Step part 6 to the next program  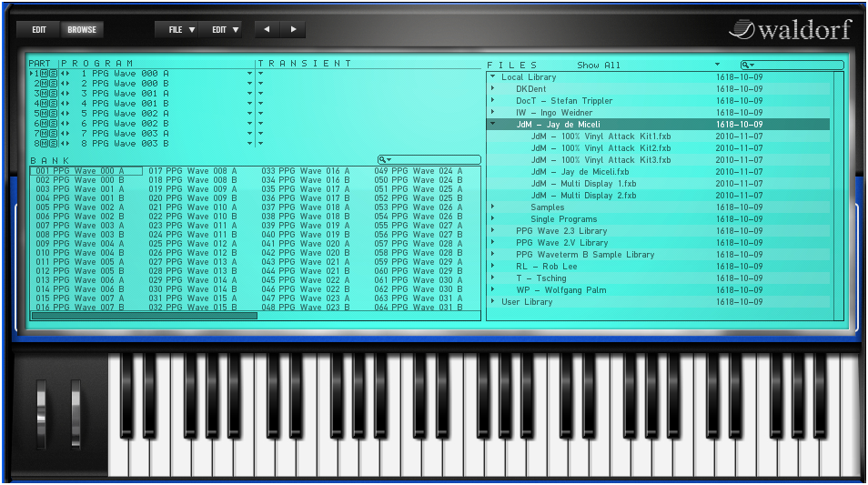coord(67,124)
